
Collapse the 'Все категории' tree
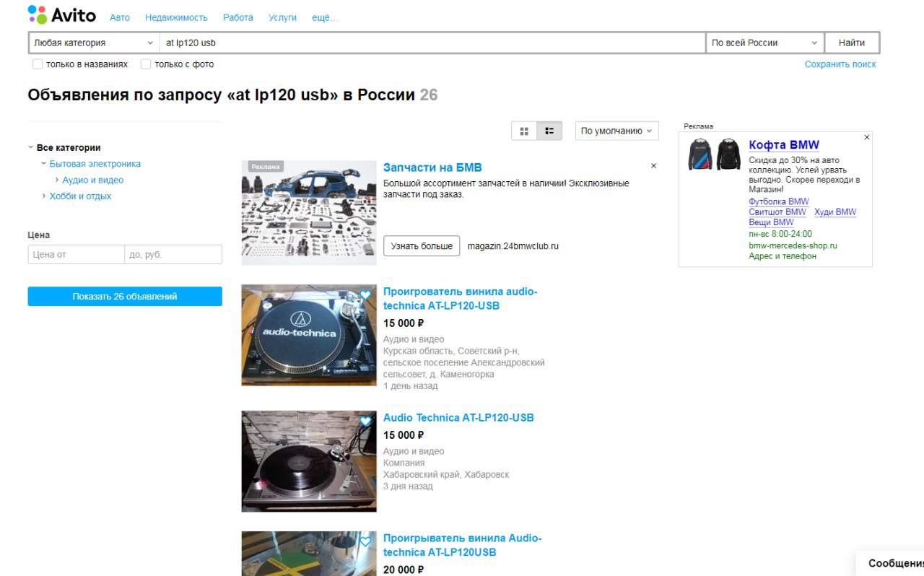click(x=31, y=147)
